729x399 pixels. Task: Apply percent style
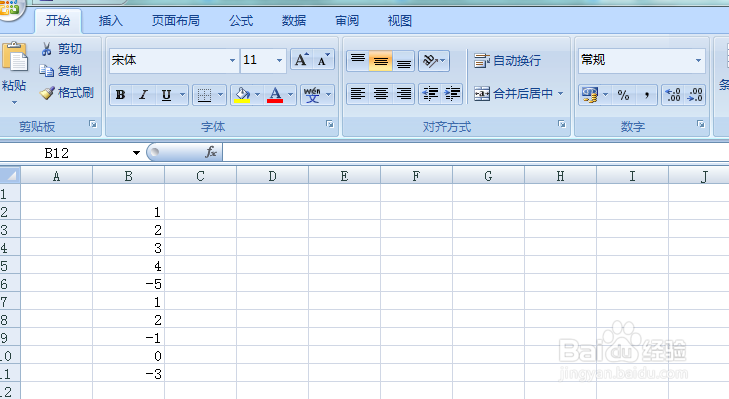(623, 95)
